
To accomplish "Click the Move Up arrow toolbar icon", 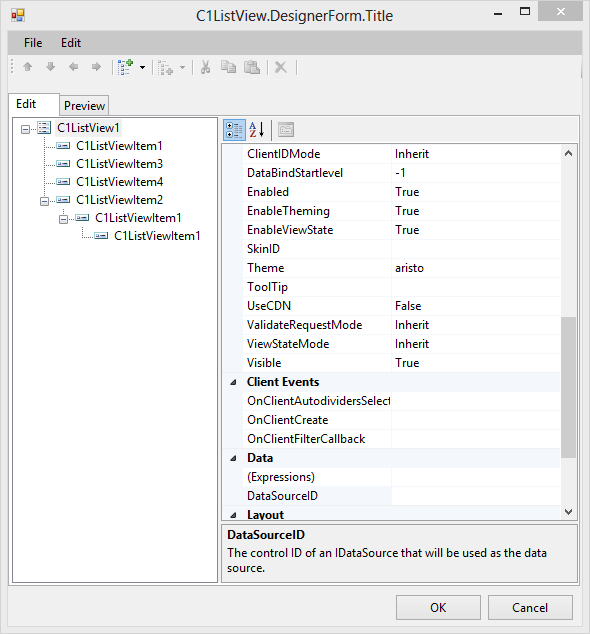I will (x=27, y=67).
